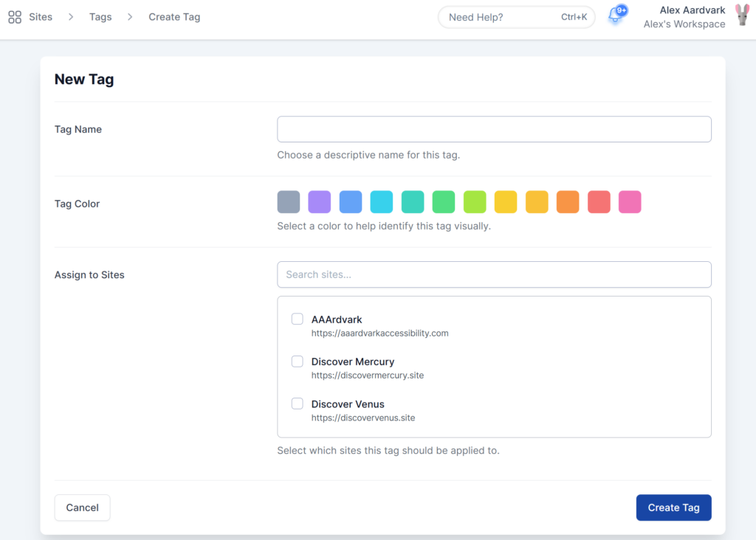756x540 pixels.
Task: Enable the Discover Mercury site checkbox
Action: 297,361
